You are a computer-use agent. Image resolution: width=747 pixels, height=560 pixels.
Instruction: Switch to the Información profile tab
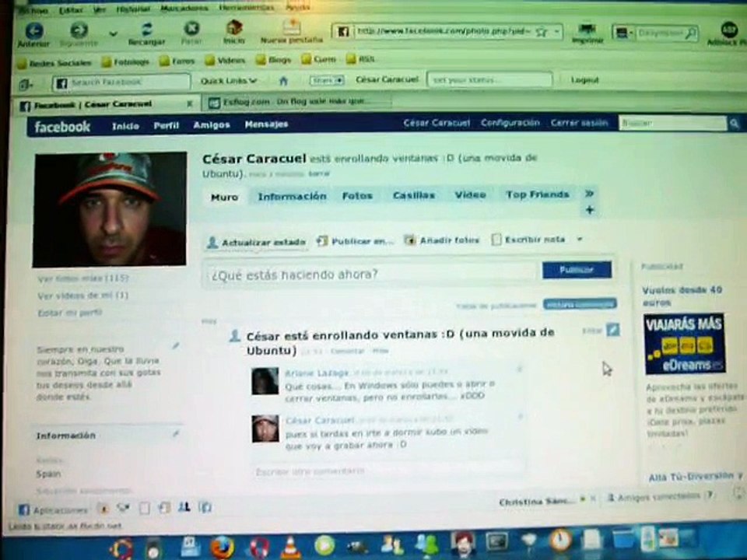[x=292, y=196]
